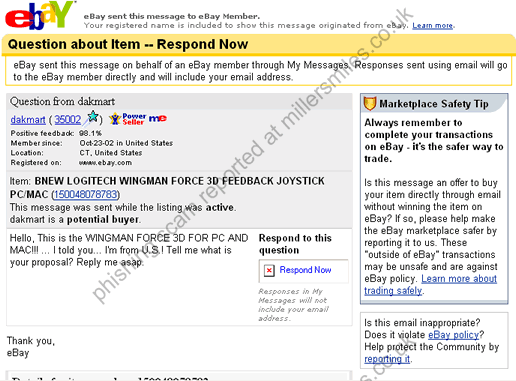Select the 'Positive feedback: 98.1%' row

56,133
